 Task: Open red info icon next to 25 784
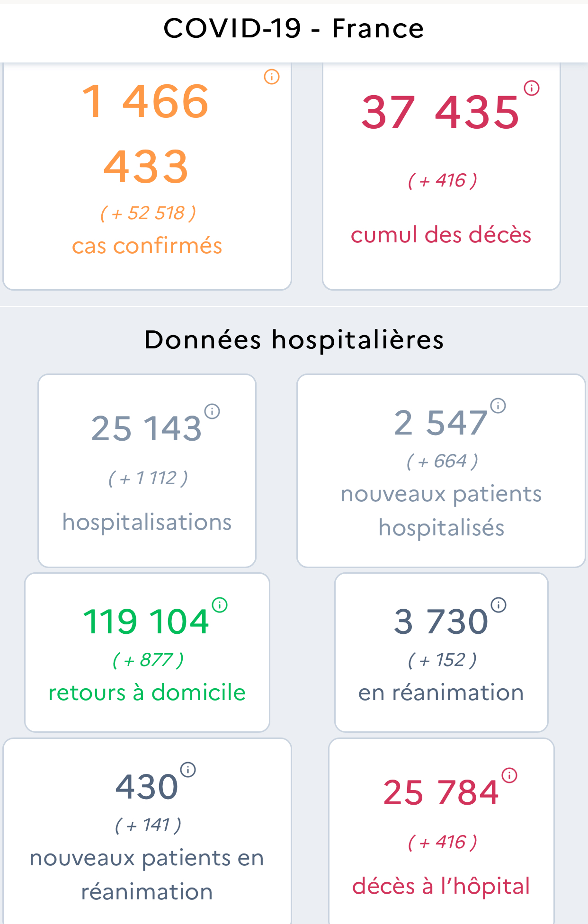(x=509, y=775)
